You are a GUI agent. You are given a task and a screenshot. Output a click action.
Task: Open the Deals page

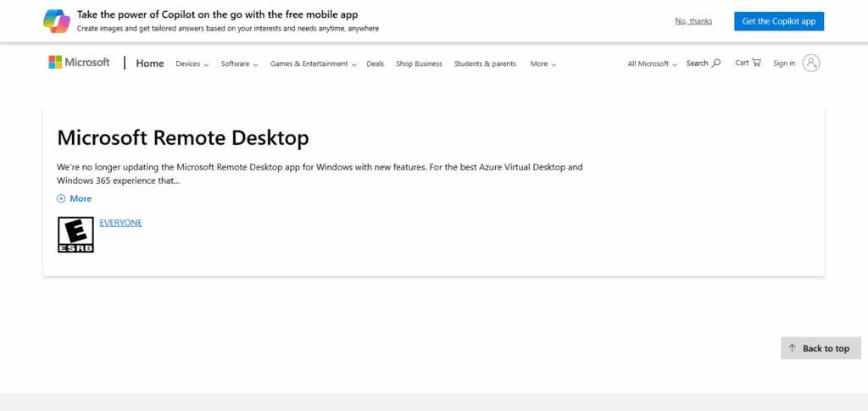point(376,64)
